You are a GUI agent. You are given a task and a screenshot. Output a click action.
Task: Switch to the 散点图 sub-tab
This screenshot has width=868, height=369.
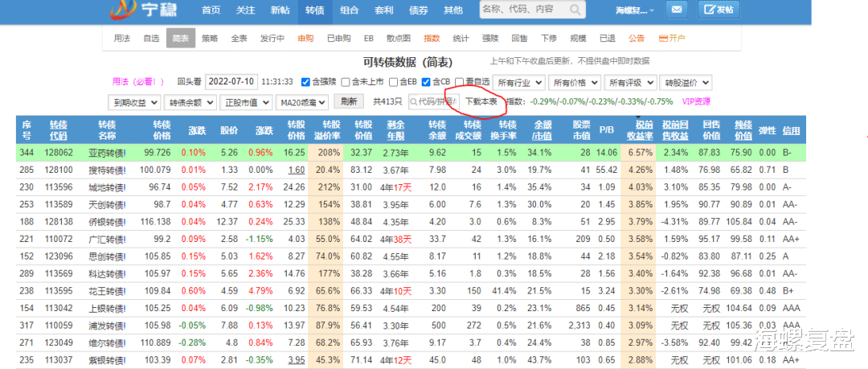399,39
